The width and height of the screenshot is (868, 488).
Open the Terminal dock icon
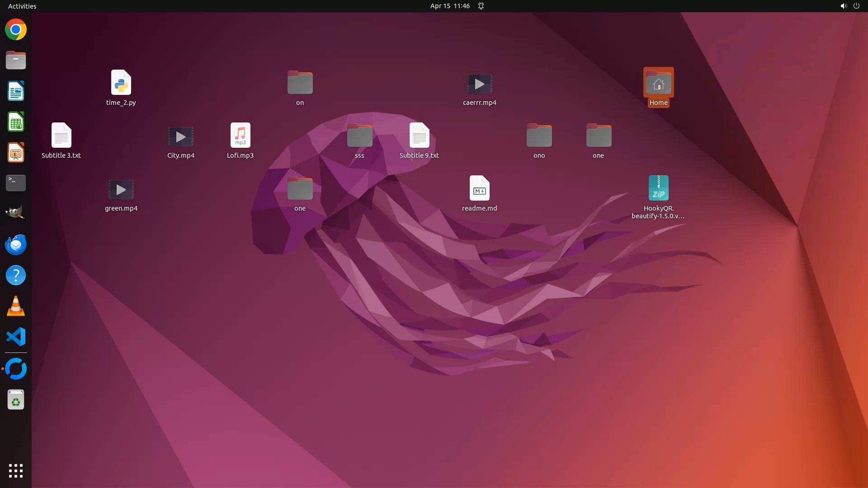[16, 183]
